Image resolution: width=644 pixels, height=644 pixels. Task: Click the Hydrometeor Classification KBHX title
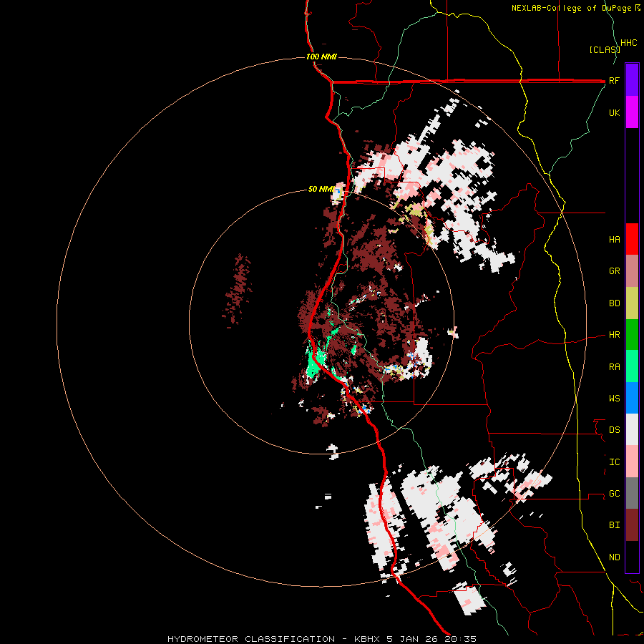[x=322, y=639]
